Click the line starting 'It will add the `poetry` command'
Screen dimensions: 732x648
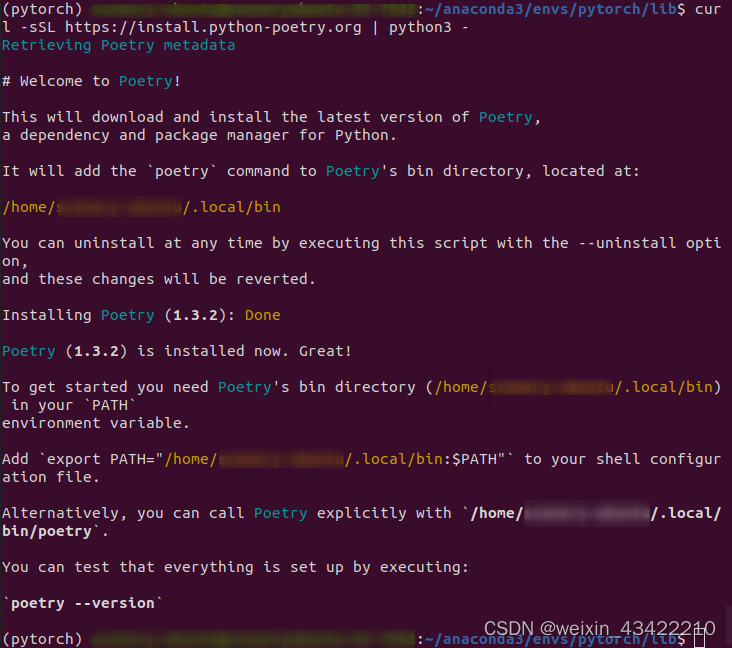(320, 171)
